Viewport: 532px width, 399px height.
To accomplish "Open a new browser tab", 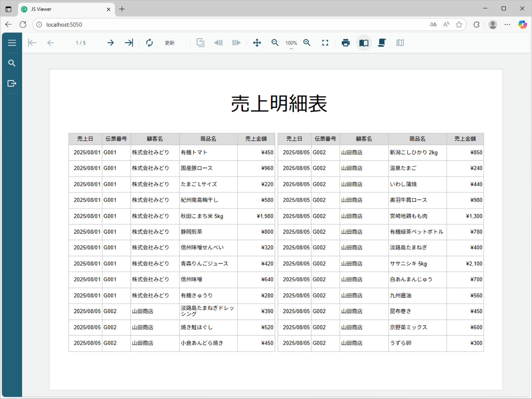I will [x=122, y=9].
